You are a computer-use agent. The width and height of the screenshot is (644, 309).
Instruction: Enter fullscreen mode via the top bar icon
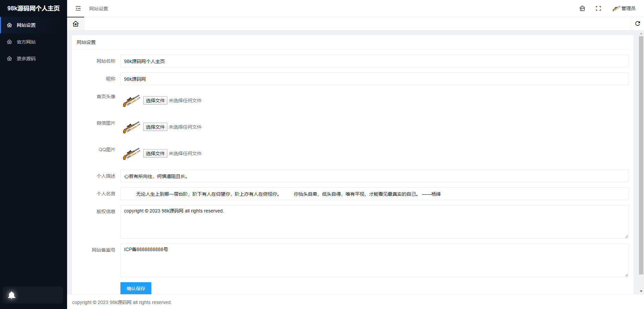coord(598,8)
